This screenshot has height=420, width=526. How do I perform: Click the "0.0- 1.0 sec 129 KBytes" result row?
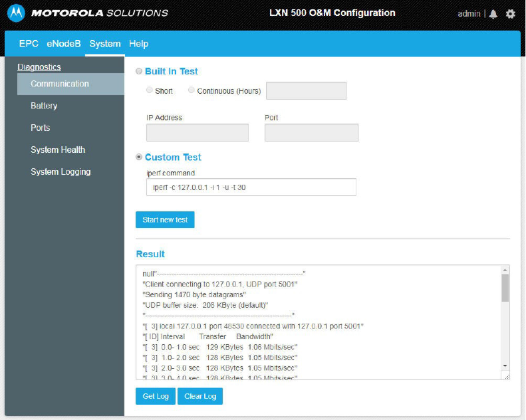tap(220, 347)
